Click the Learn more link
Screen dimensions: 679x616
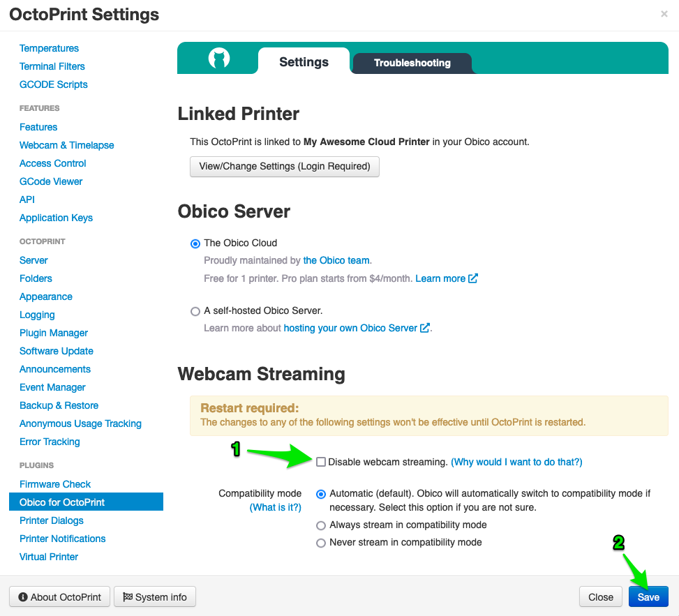[440, 278]
